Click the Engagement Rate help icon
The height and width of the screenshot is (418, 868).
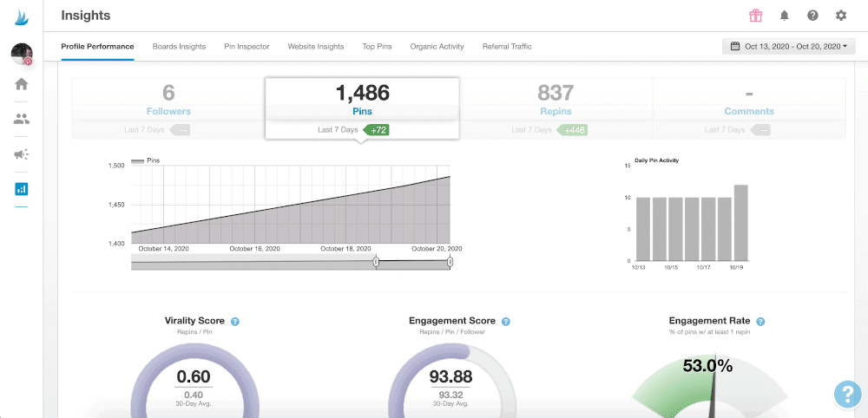pyautogui.click(x=760, y=322)
